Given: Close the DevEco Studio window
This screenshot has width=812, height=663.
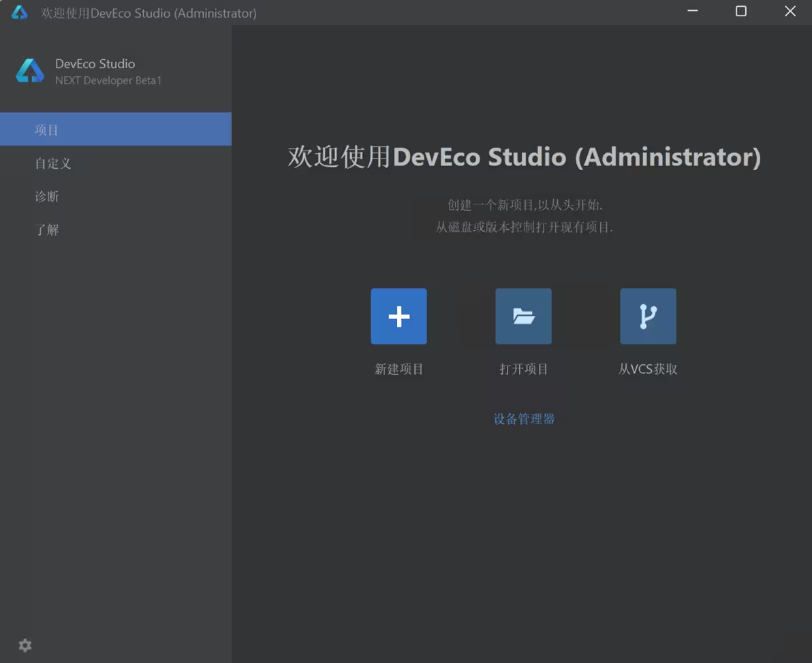Looking at the screenshot, I should [x=790, y=12].
